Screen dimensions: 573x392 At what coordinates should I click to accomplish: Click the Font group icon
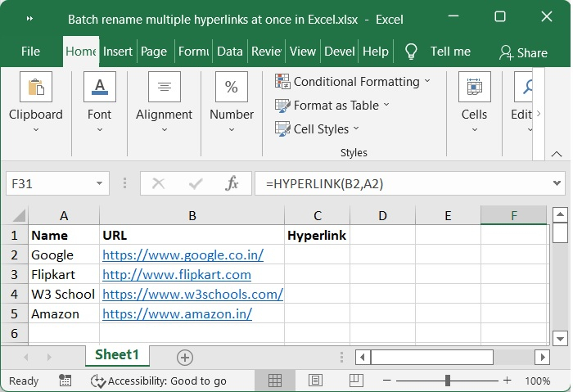[x=99, y=87]
